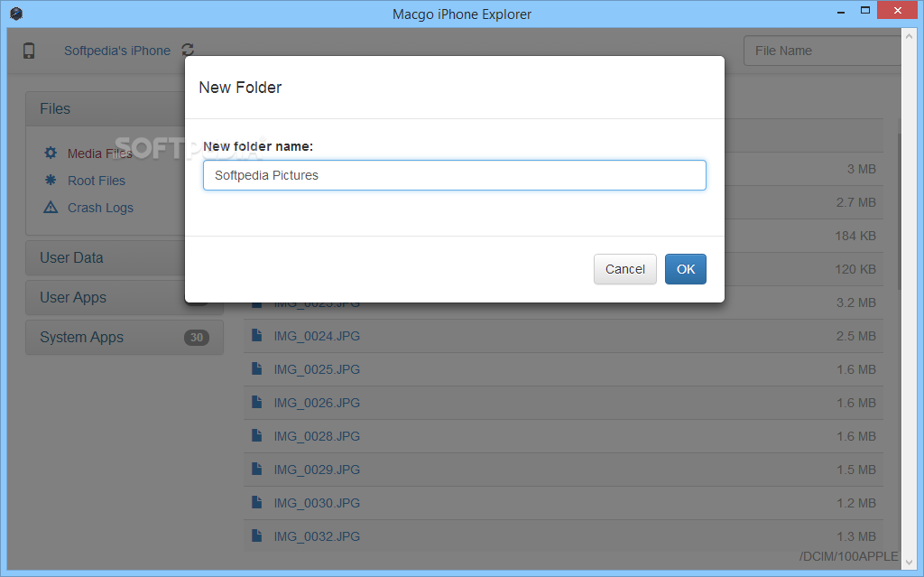
Task: Expand the System Apps section
Action: 125,338
